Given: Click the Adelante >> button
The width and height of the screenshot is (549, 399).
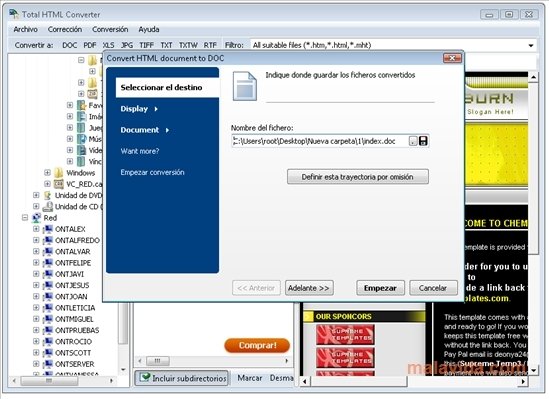Looking at the screenshot, I should pyautogui.click(x=309, y=288).
